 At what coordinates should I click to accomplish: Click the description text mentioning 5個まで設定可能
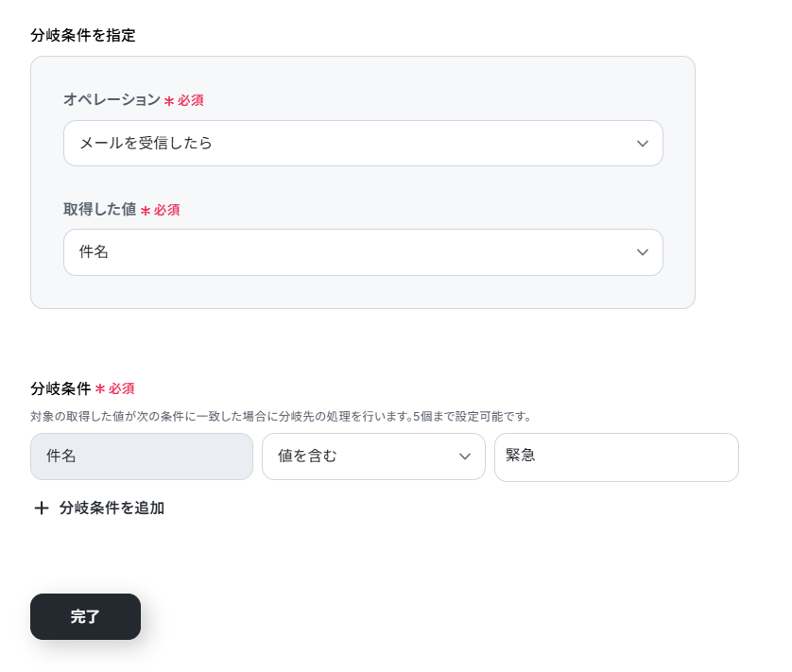pos(281,416)
